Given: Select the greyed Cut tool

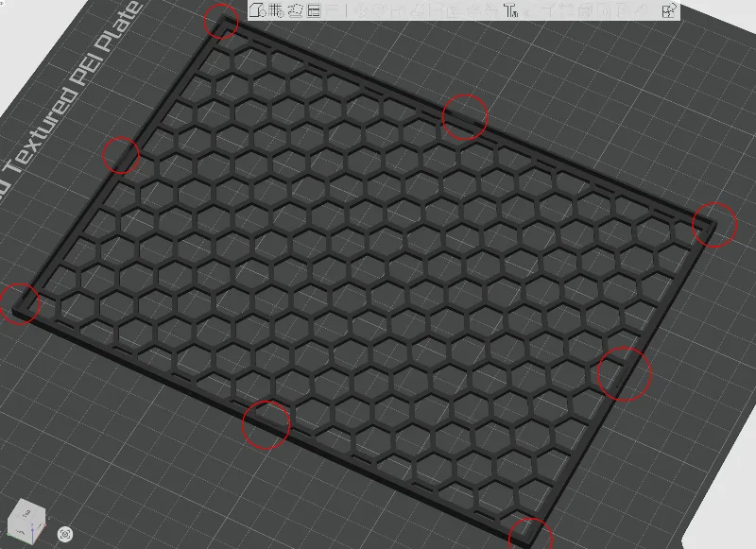Looking at the screenshot, I should point(436,10).
